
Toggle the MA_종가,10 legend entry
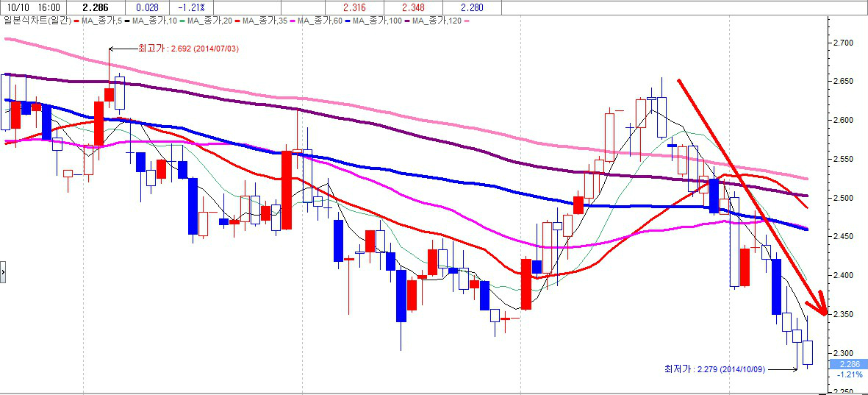154,21
